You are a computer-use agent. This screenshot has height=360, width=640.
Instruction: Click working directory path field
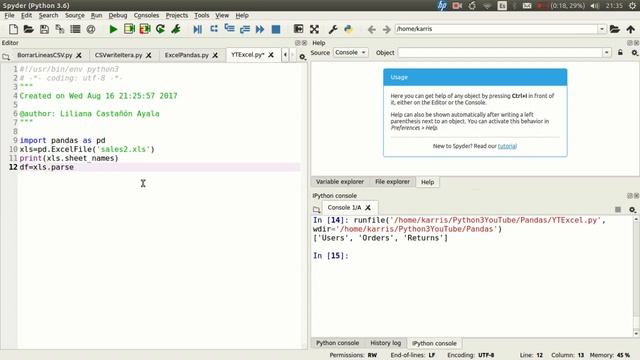[496, 29]
